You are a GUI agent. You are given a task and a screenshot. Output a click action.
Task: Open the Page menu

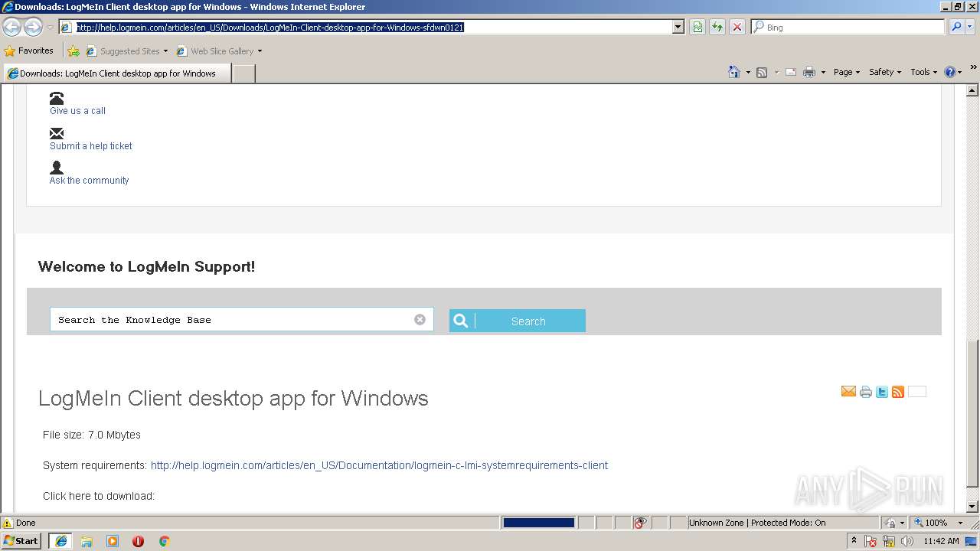pyautogui.click(x=847, y=72)
